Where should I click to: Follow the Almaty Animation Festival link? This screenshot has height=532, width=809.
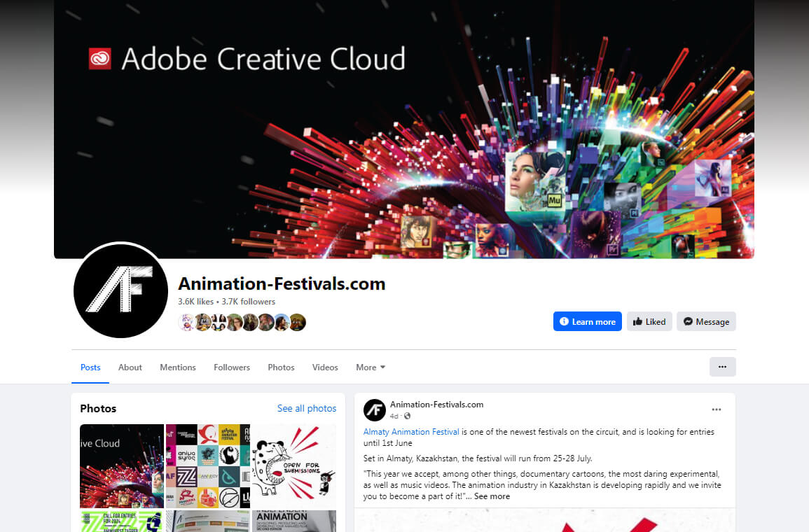(411, 431)
